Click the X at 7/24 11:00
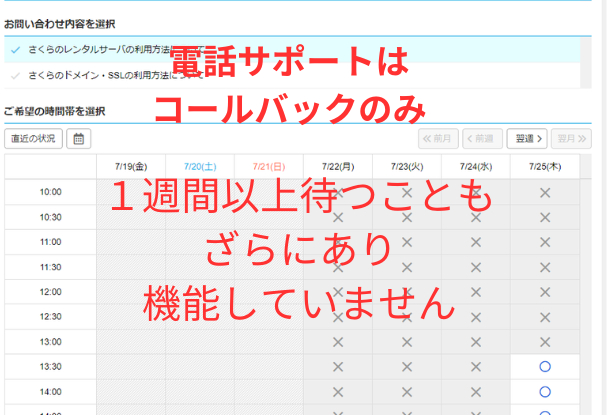The width and height of the screenshot is (610, 415). coord(476,242)
